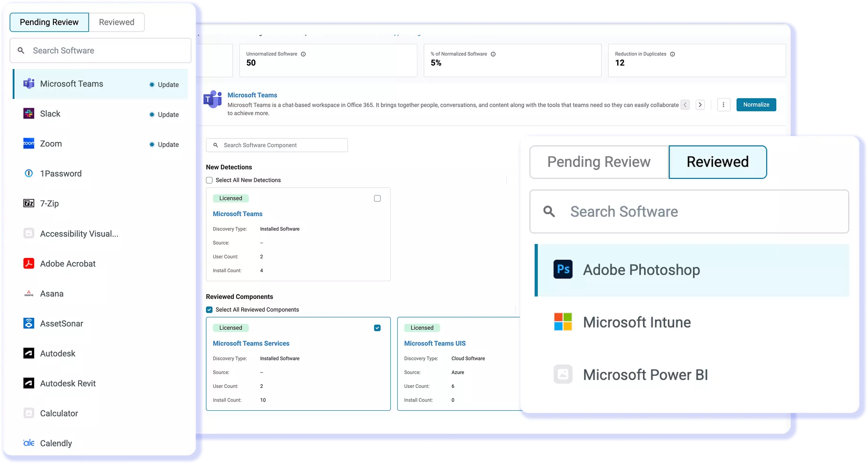Screen dimensions: 868x464
Task: Click the Zoom app icon
Action: 29,144
